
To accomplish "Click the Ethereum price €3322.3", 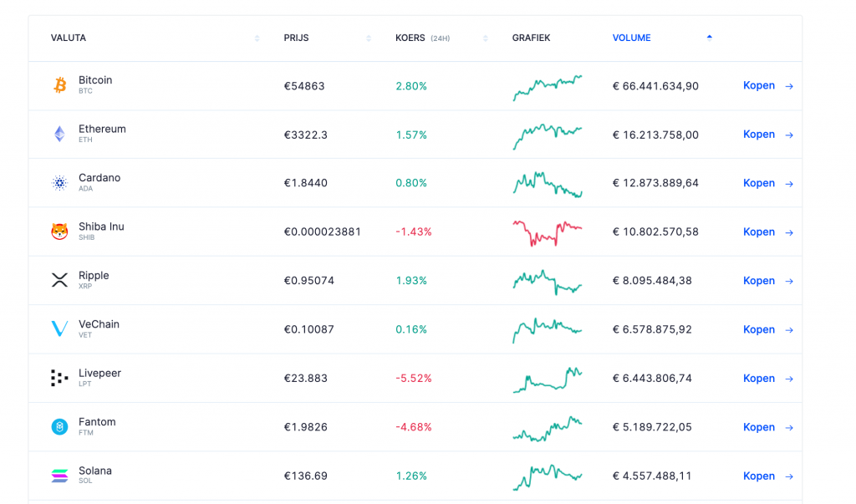I will coord(306,135).
